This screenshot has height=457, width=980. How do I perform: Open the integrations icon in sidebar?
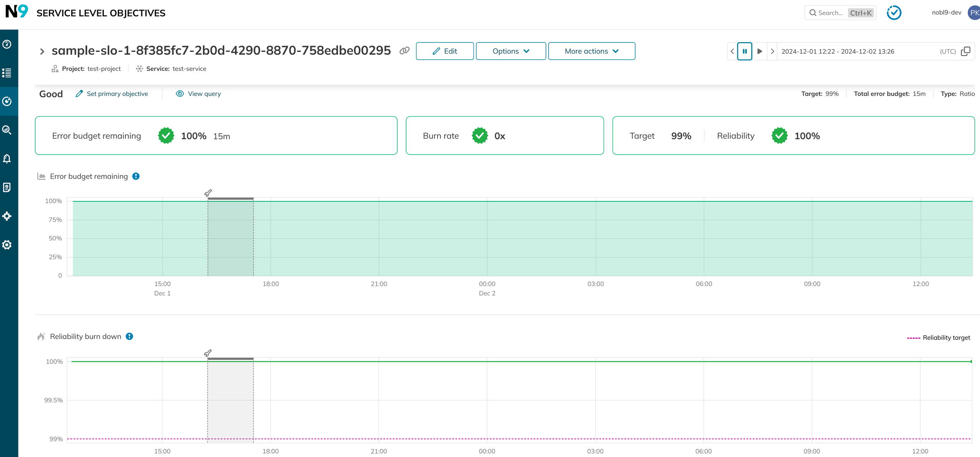tap(7, 216)
